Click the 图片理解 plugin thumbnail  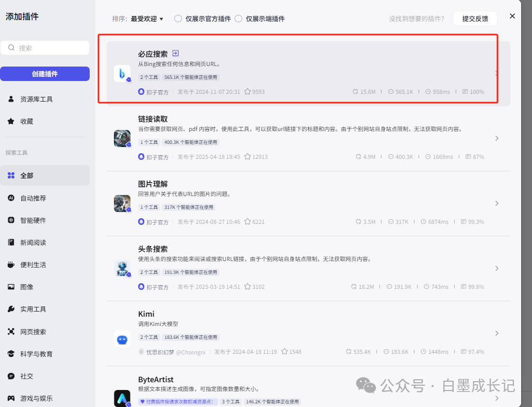click(x=122, y=203)
